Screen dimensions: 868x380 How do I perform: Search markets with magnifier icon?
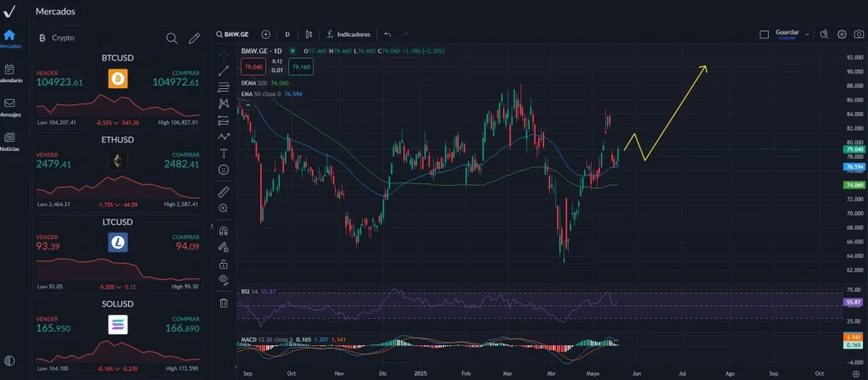tap(172, 38)
